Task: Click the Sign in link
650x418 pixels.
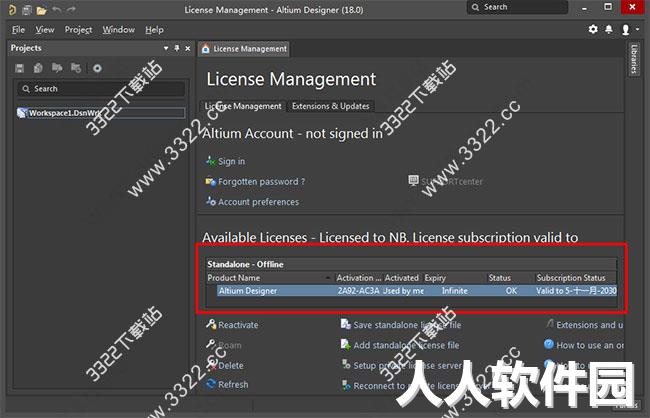Action: tap(231, 161)
